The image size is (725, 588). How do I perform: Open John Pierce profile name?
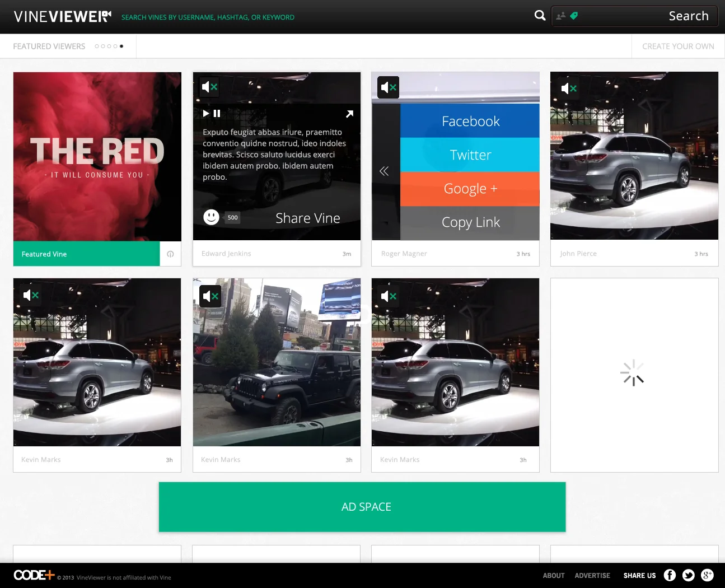[578, 254]
